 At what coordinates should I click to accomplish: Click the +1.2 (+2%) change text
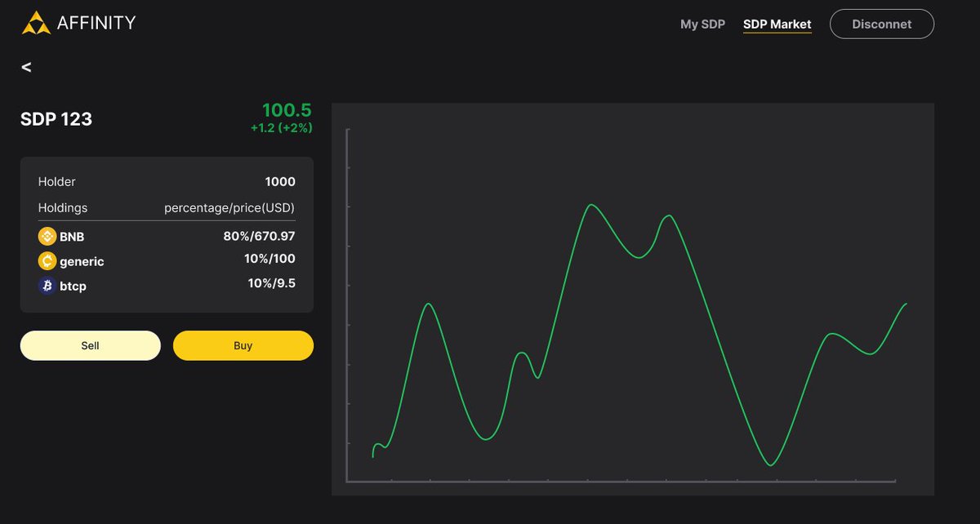(282, 127)
